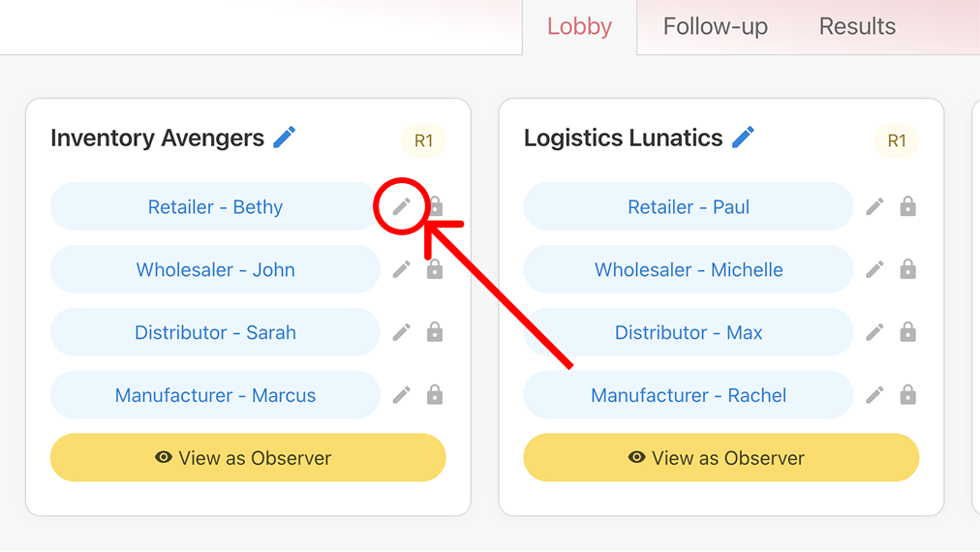Edit the Distributor - Sarah player name

tap(401, 332)
